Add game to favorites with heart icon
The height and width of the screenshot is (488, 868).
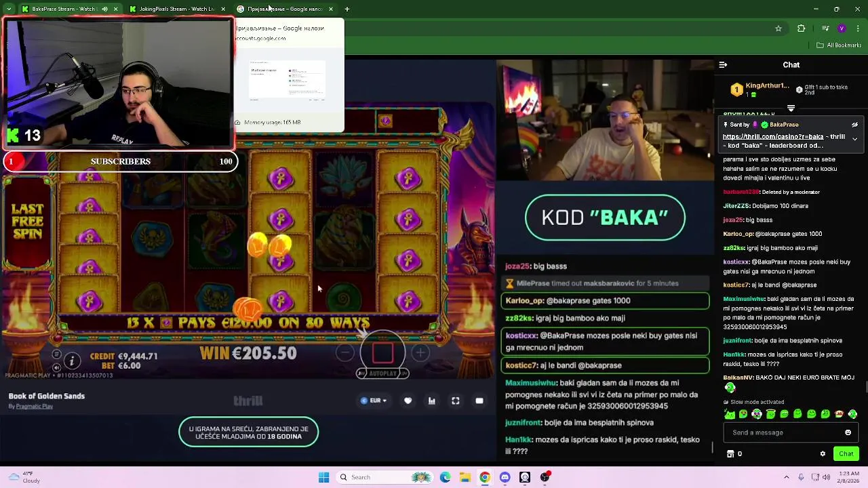pyautogui.click(x=408, y=401)
